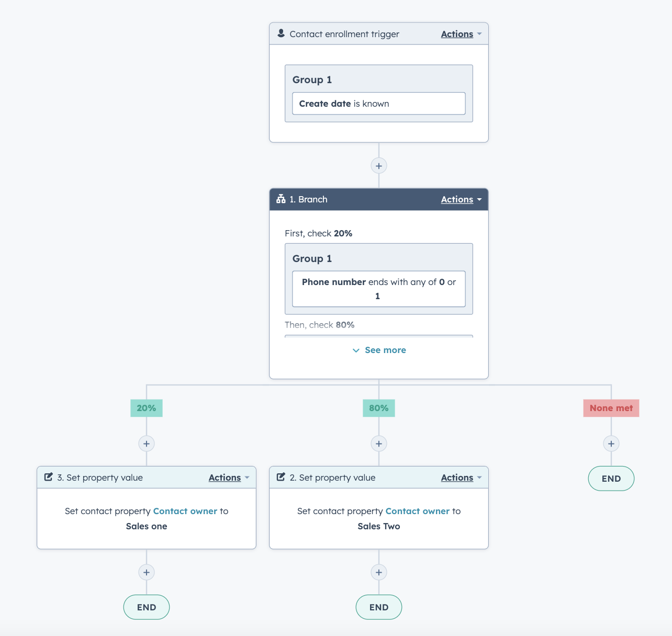672x636 pixels.
Task: Click the person icon on Contact enrollment trigger
Action: coord(281,33)
